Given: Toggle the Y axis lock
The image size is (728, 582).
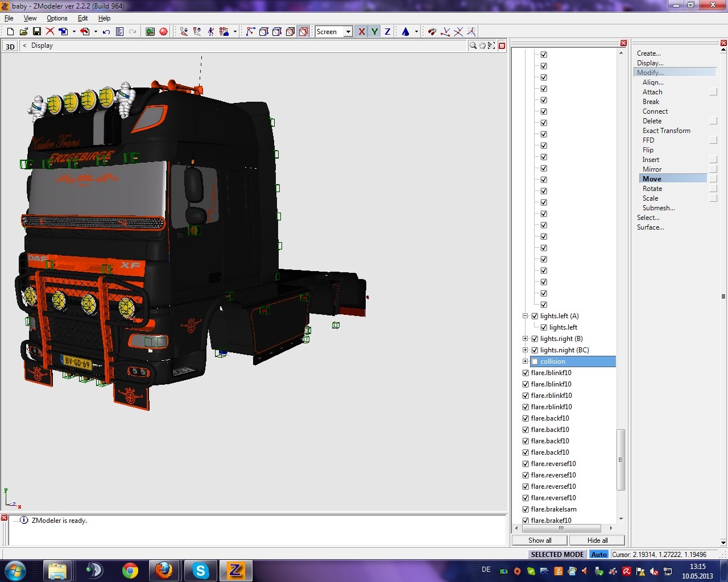Looking at the screenshot, I should click(x=374, y=32).
